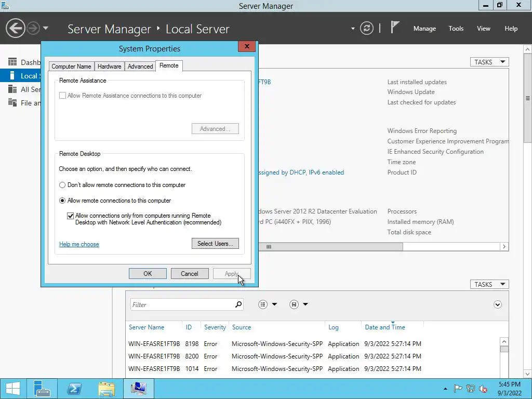The width and height of the screenshot is (532, 399).
Task: Open File Explorer from the taskbar
Action: point(107,389)
